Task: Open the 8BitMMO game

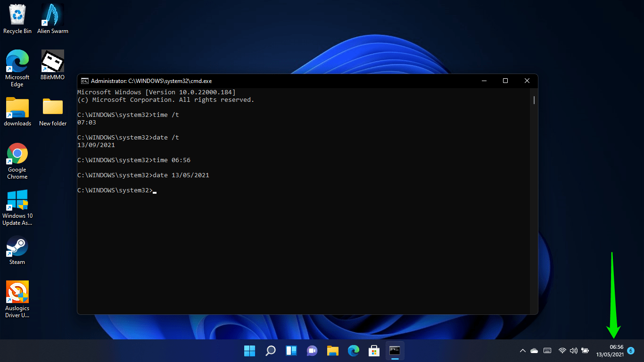Action: [52, 61]
